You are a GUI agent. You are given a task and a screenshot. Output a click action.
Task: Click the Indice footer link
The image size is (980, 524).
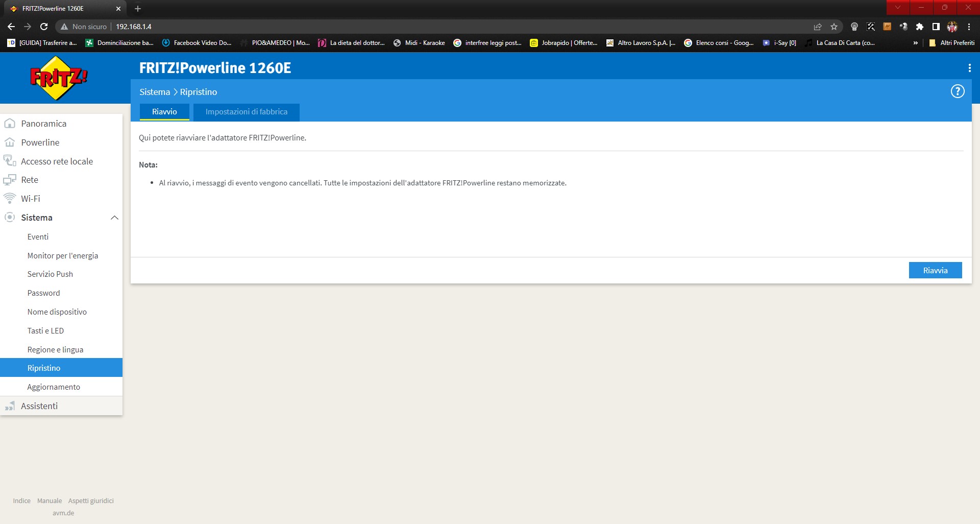pyautogui.click(x=22, y=501)
